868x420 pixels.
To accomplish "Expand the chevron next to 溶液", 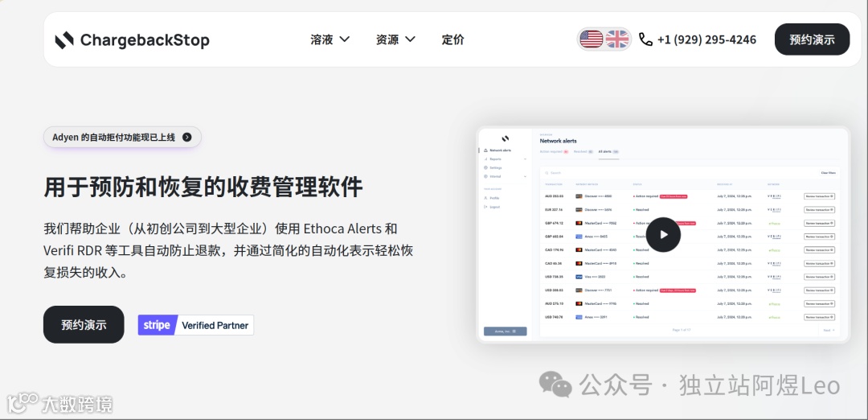I will point(344,39).
